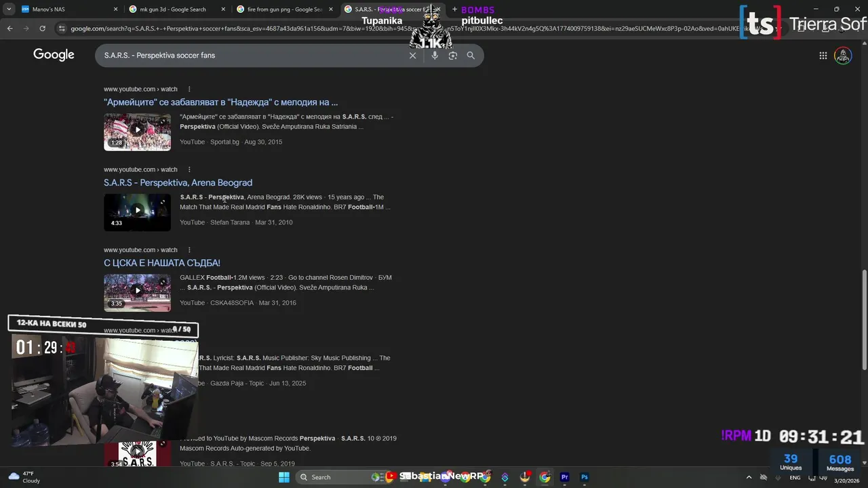868x488 pixels.
Task: Go to Google homepage via logo
Action: 54,55
